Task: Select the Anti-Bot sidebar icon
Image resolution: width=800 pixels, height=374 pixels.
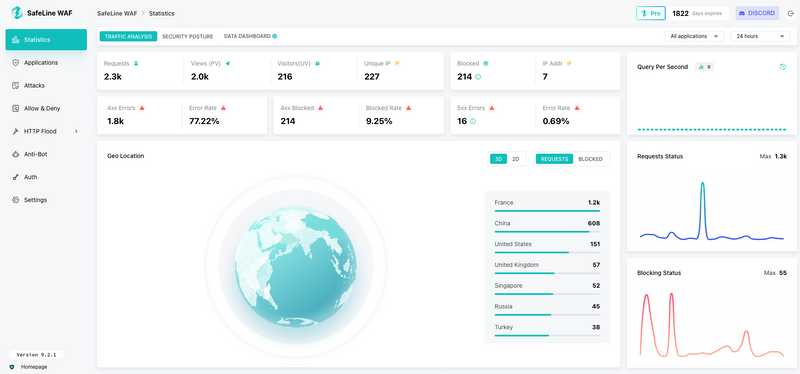Action: (x=15, y=154)
